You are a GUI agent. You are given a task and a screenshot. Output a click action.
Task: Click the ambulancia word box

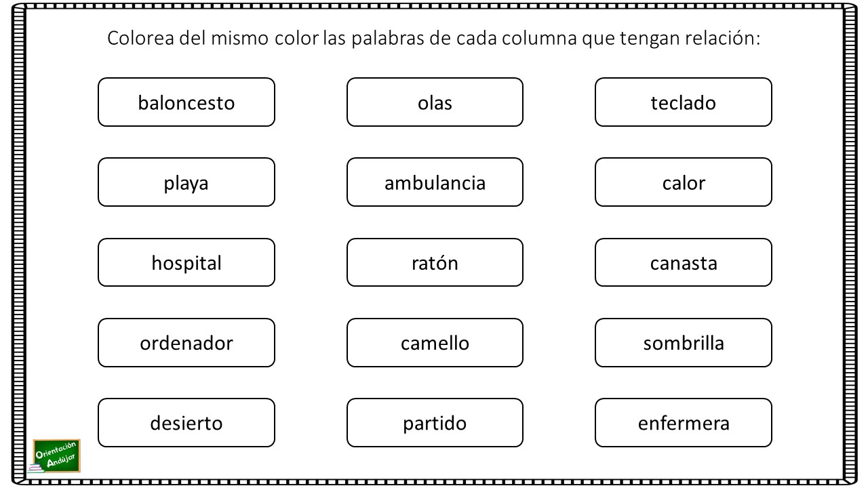coord(435,182)
